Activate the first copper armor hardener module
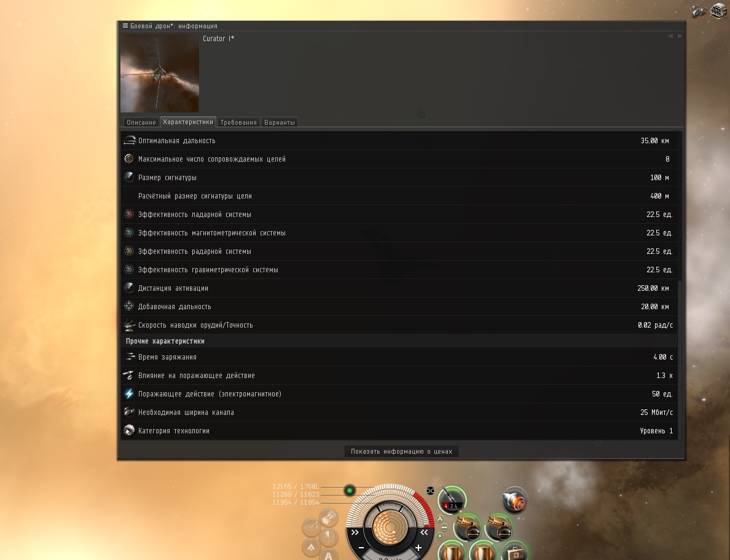 click(x=451, y=551)
